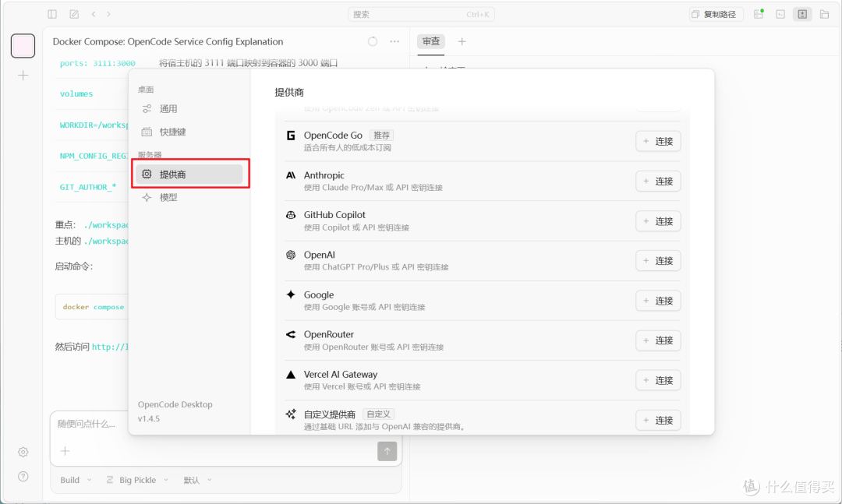Connect the Google provider
The image size is (842, 504).
(658, 301)
